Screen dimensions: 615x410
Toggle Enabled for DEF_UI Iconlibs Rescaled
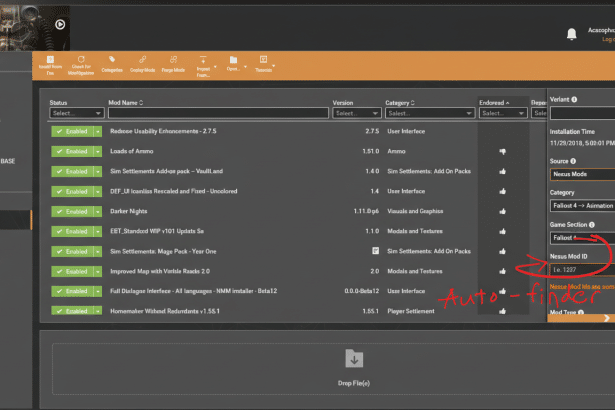(x=72, y=191)
